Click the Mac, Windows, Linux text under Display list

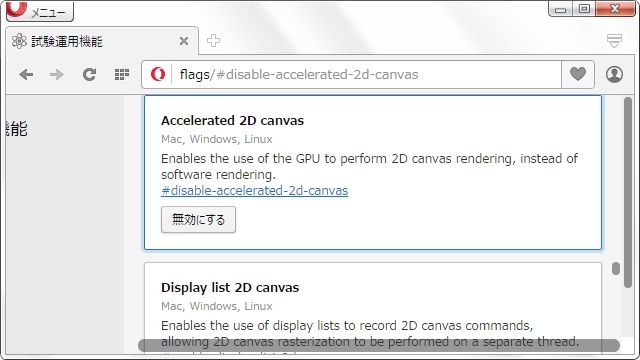[217, 306]
